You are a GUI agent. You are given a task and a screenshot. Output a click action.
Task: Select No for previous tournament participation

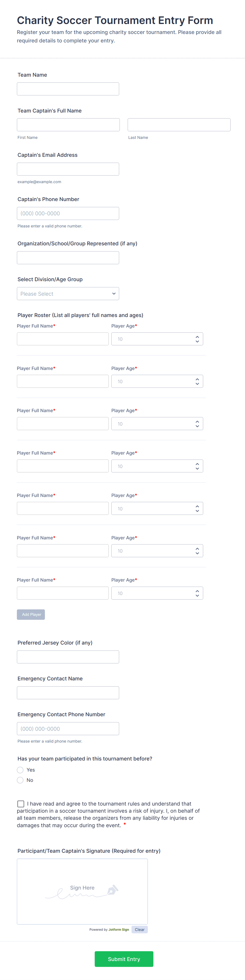tap(20, 780)
